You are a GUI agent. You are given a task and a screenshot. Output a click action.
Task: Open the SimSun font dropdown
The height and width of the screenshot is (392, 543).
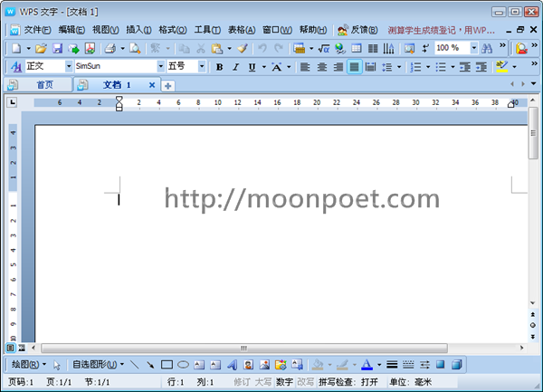(x=160, y=66)
